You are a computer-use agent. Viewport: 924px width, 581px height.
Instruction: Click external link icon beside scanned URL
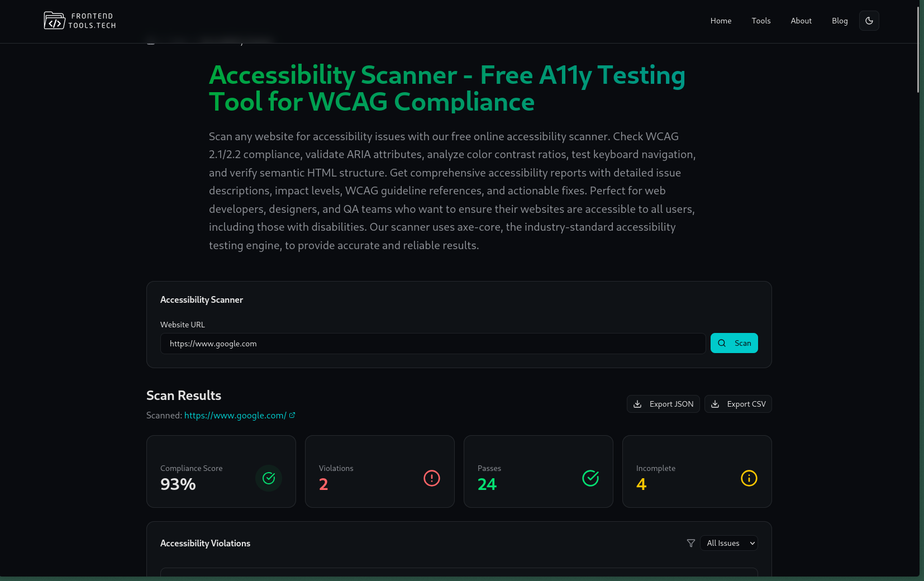tap(292, 415)
